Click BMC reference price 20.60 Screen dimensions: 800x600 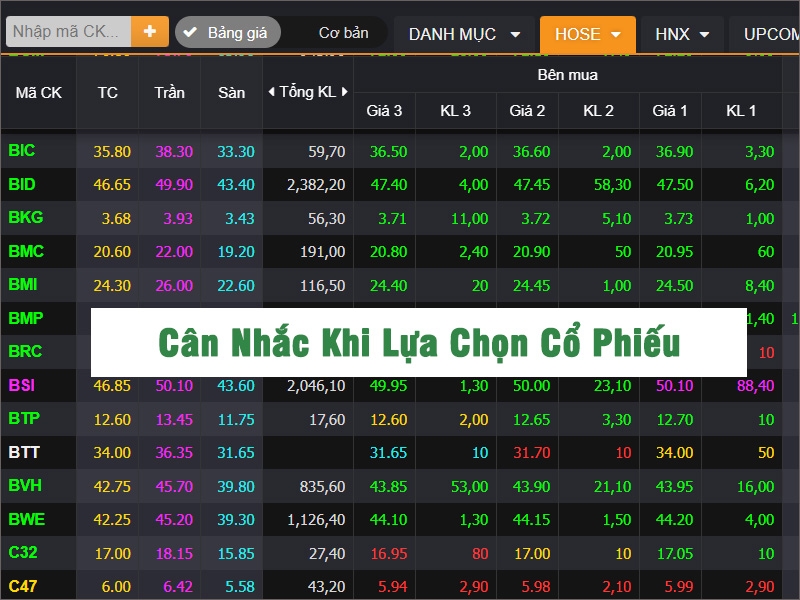pyautogui.click(x=112, y=252)
